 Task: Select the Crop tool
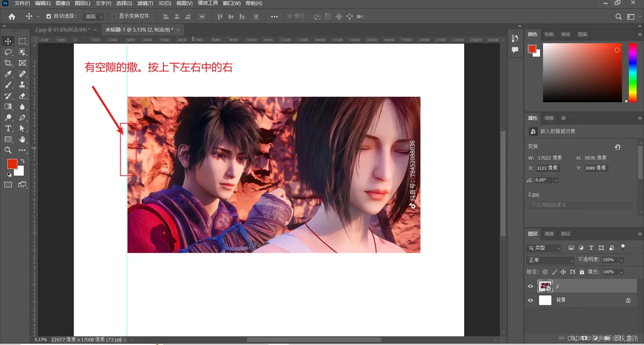pos(8,63)
